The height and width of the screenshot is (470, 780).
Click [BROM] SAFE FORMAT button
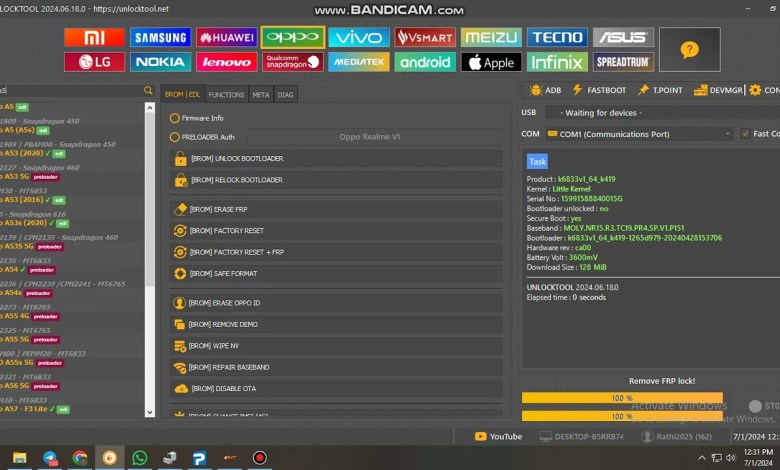[x=336, y=274]
